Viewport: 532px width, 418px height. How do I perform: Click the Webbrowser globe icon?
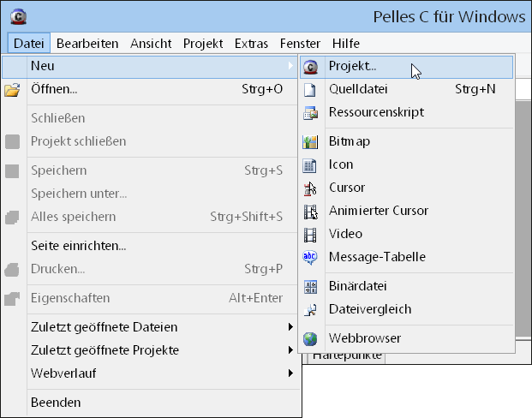[311, 338]
